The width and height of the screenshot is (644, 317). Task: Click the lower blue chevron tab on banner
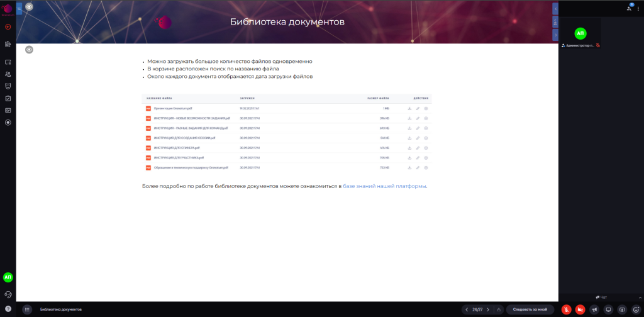click(x=555, y=35)
